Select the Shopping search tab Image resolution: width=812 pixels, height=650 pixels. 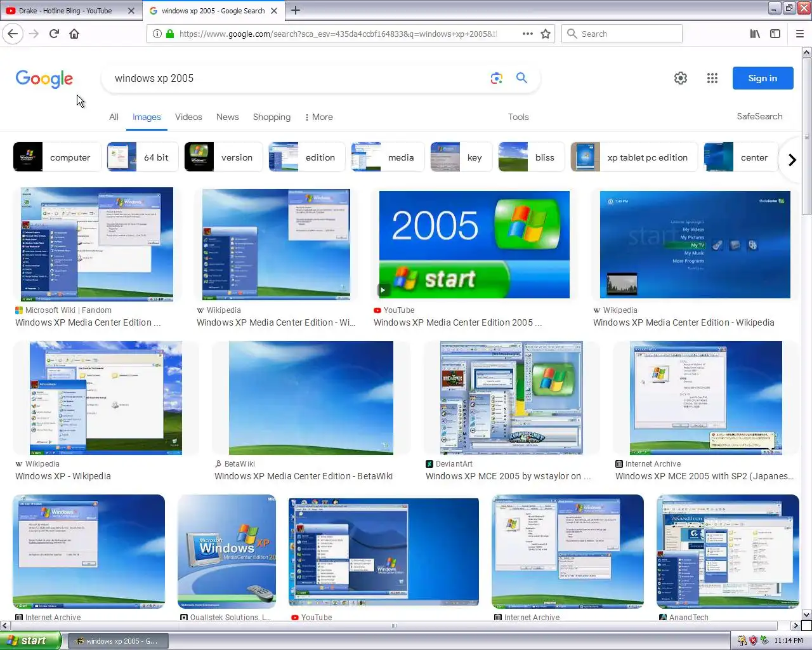[272, 117]
